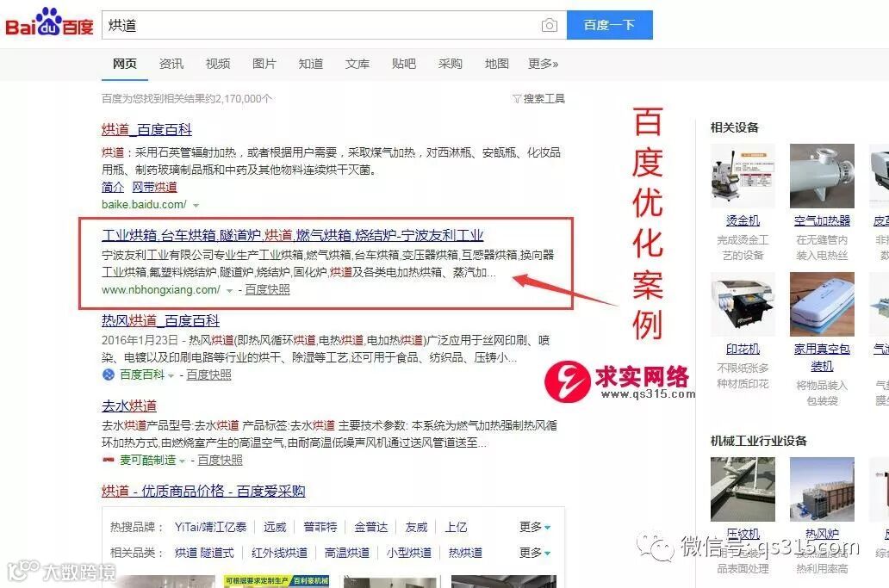Expand the 更多» tab menu
The width and height of the screenshot is (889, 588).
click(544, 64)
